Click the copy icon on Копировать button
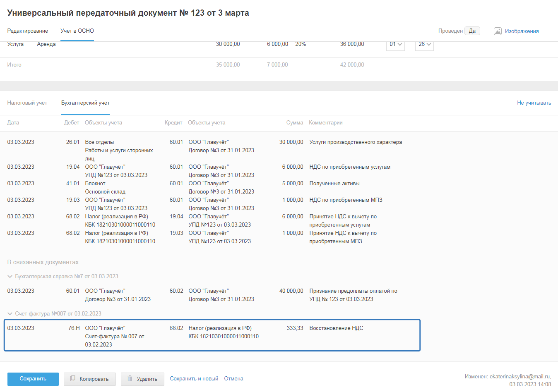Viewport: 558px width, 392px height. (73, 379)
